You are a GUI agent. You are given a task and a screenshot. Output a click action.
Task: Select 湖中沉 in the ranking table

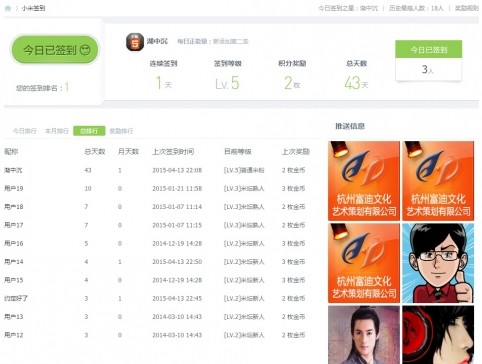click(13, 170)
